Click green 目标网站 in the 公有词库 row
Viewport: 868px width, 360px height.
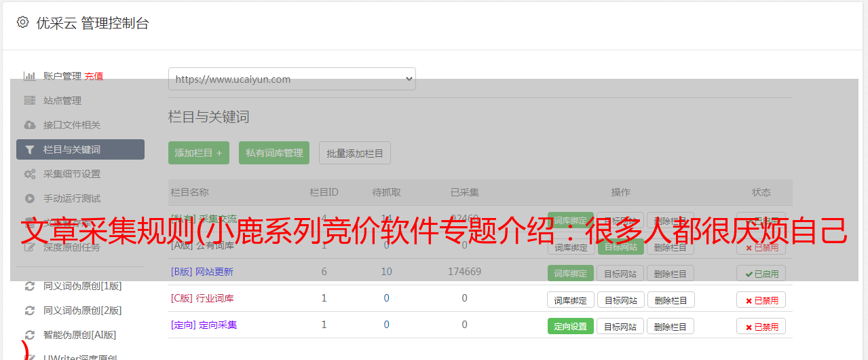click(620, 247)
